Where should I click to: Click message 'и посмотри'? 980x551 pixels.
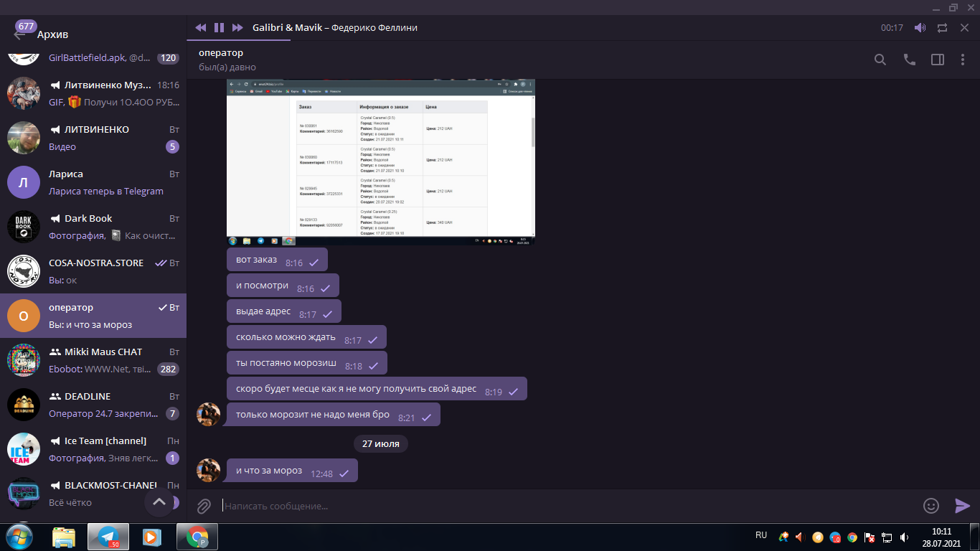click(x=283, y=286)
